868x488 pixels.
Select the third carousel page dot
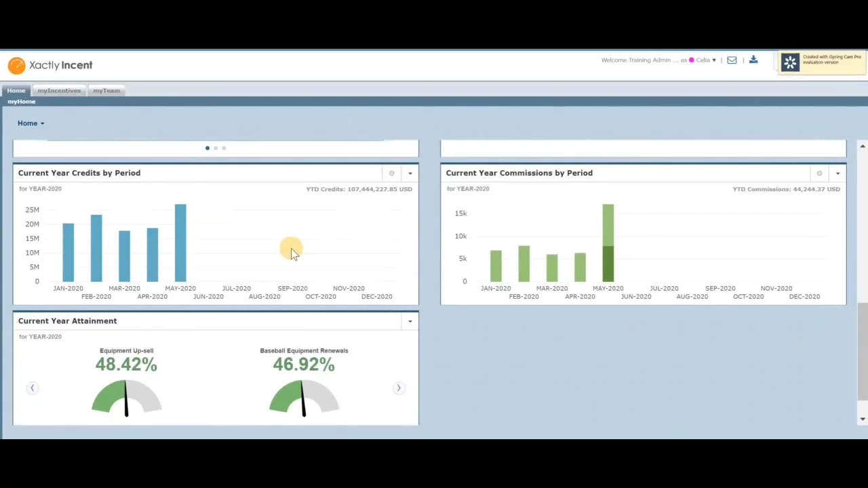click(x=224, y=148)
